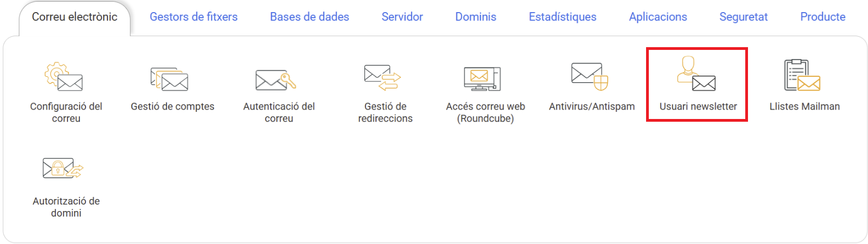The image size is (868, 244).
Task: Select the Seguretat tab
Action: [744, 17]
